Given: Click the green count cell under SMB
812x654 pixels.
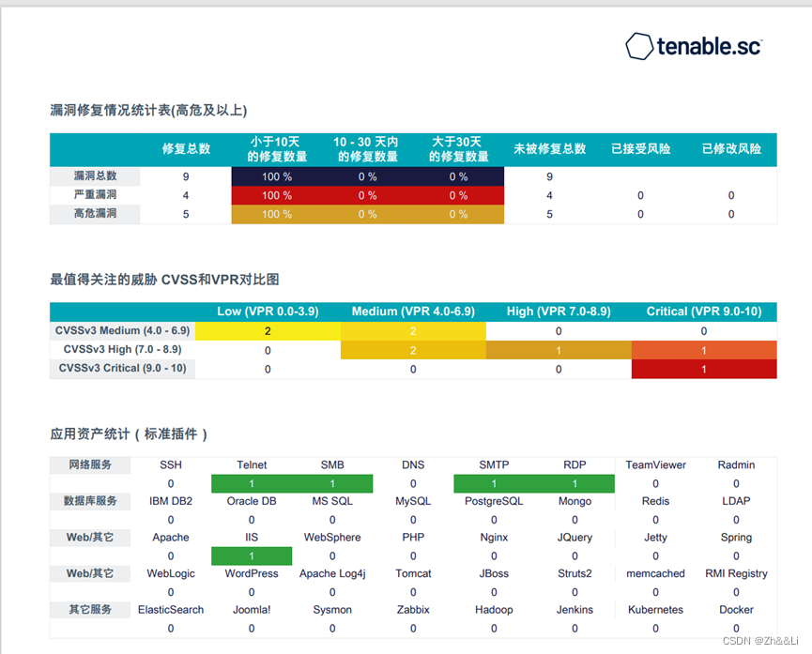Looking at the screenshot, I should point(332,483).
